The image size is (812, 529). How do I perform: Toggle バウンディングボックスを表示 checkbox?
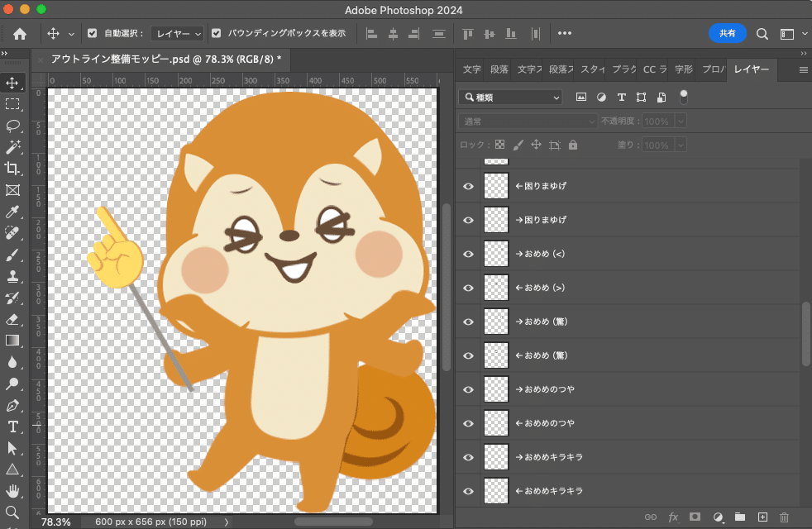217,33
